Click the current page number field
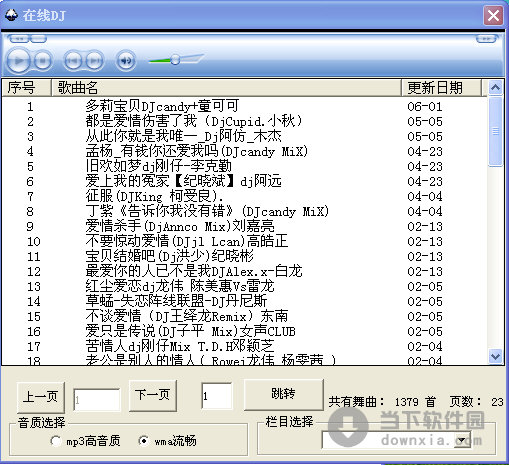 (97, 399)
